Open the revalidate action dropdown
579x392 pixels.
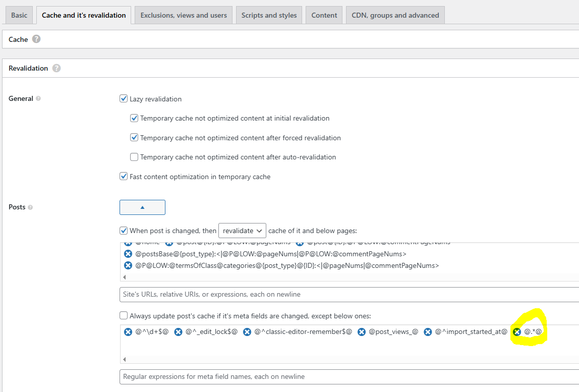click(x=242, y=231)
